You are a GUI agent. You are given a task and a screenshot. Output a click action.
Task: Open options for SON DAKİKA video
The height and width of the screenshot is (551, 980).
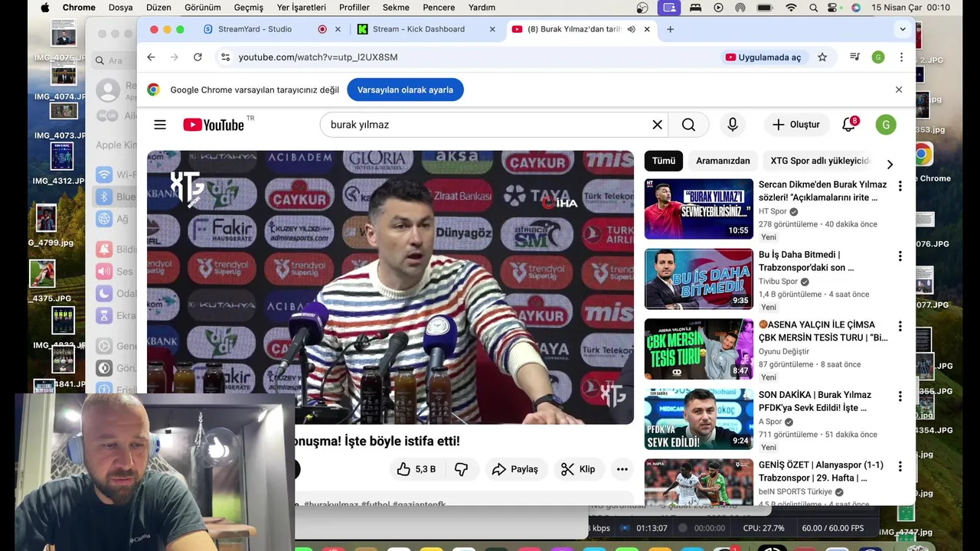pos(900,396)
